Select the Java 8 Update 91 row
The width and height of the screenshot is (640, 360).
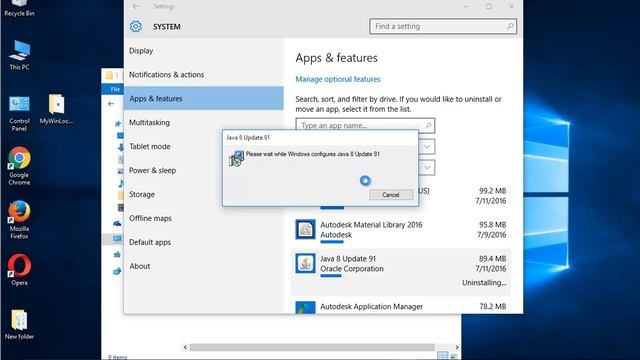[x=401, y=273]
